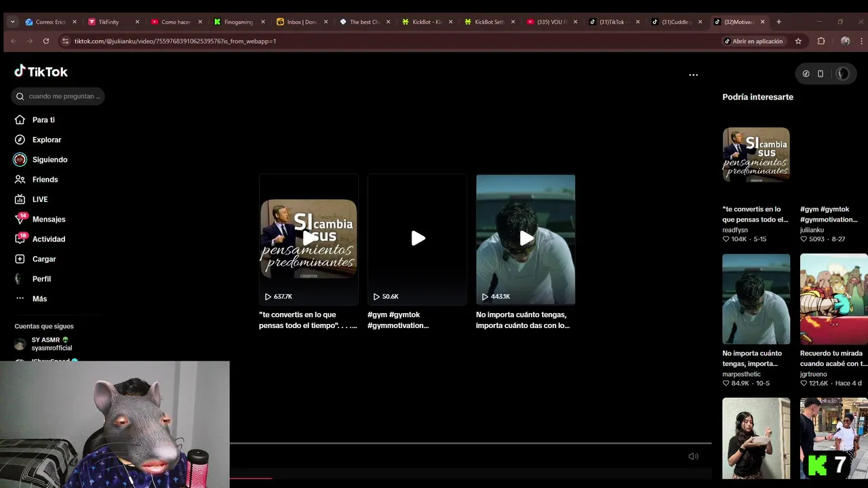Open the profile avatar at the top right

coord(842,74)
